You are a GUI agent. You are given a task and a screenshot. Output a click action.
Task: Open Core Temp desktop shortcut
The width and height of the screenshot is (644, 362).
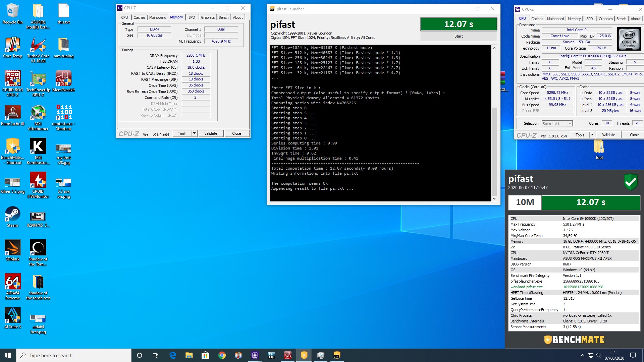(x=13, y=48)
